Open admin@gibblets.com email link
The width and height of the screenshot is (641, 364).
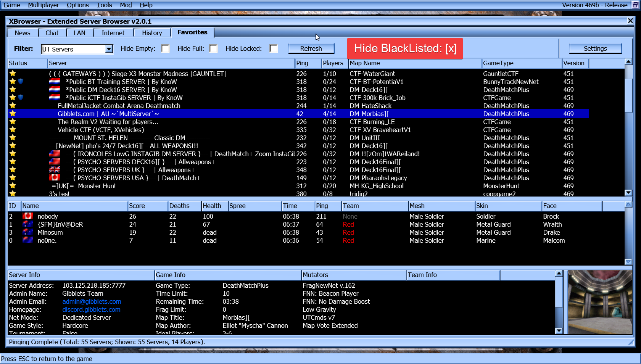click(92, 301)
